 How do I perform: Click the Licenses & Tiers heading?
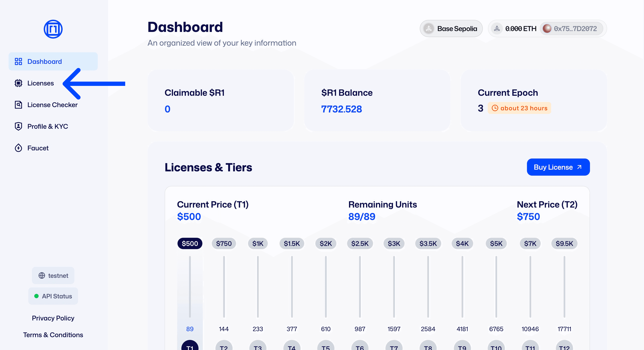tap(208, 167)
